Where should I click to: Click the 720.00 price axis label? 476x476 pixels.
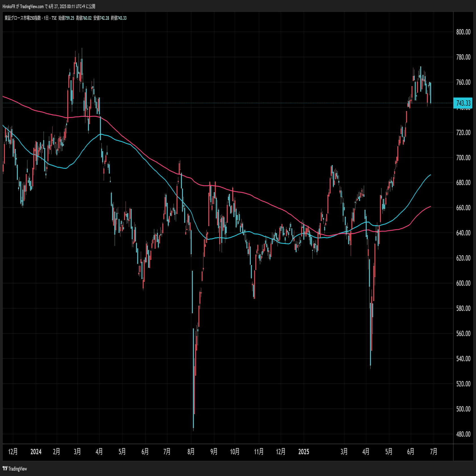coord(463,133)
